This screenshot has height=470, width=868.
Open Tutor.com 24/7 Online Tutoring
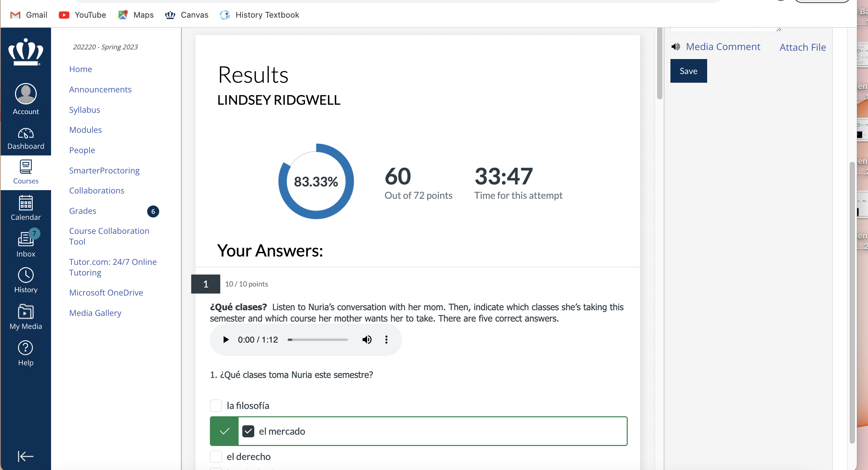[113, 267]
